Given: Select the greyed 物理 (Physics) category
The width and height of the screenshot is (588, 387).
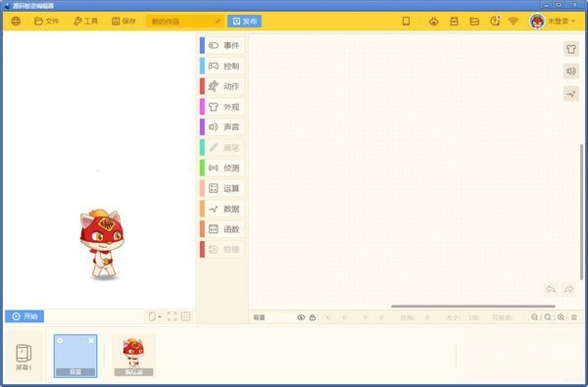Looking at the screenshot, I should pos(222,250).
